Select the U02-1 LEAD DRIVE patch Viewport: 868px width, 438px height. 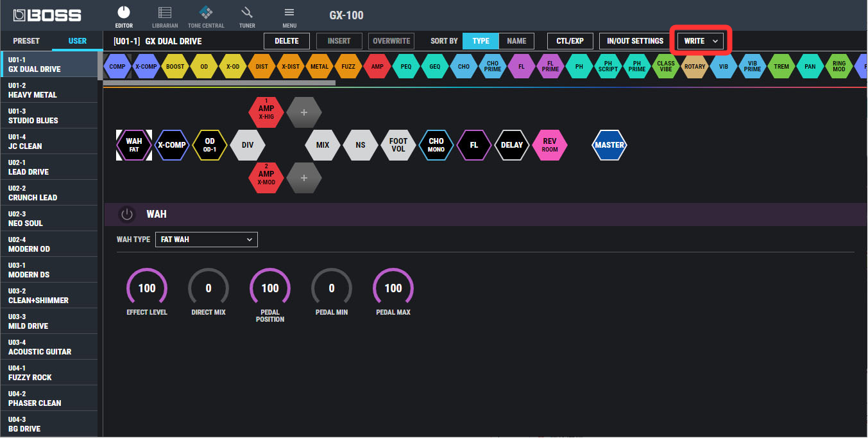(x=49, y=167)
